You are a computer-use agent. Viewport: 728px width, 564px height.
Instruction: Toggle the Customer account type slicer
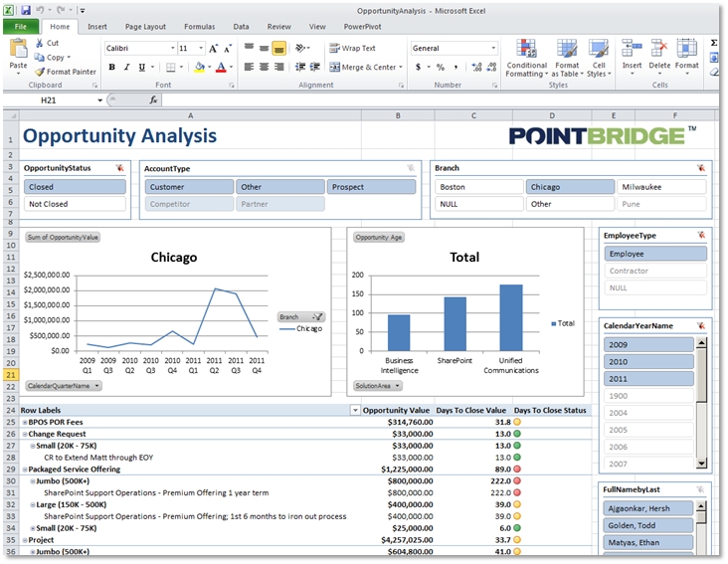189,187
